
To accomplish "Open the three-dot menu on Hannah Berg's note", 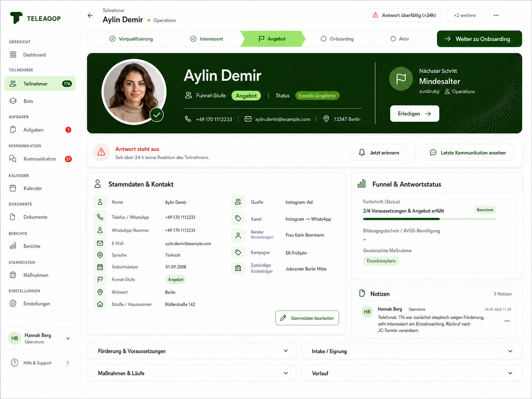I will pyautogui.click(x=507, y=321).
